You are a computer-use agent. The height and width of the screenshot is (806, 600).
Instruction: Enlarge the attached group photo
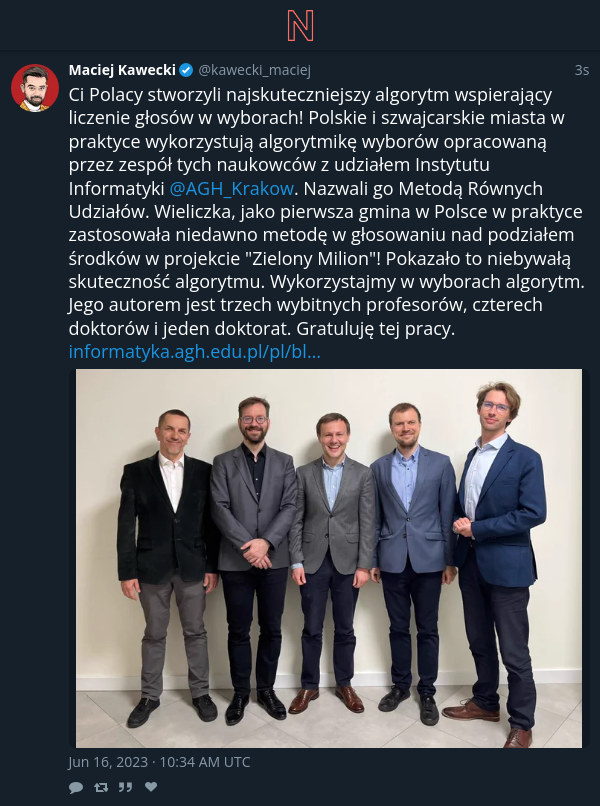pos(329,558)
